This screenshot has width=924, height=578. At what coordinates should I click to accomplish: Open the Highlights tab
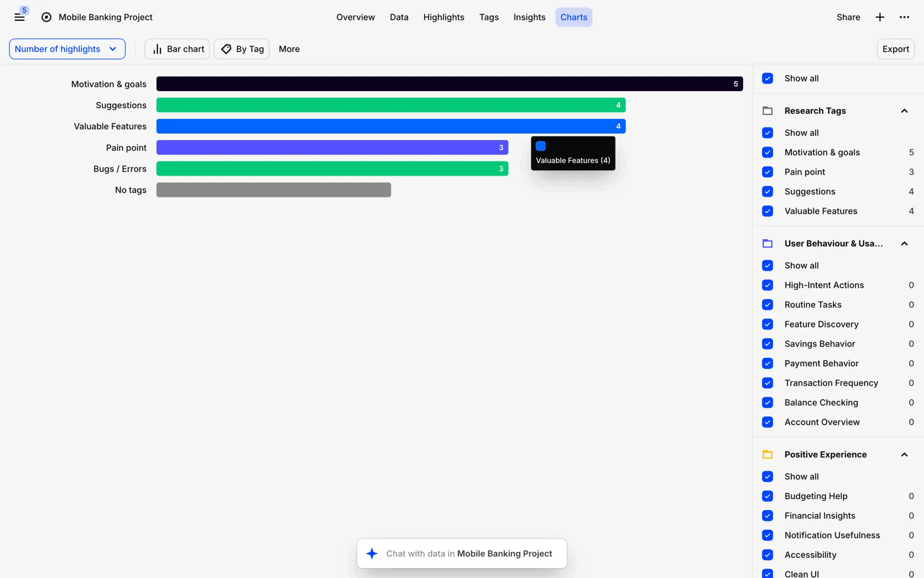click(x=444, y=17)
